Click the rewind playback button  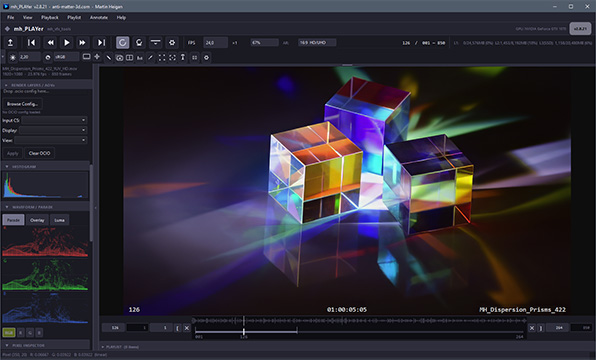50,43
